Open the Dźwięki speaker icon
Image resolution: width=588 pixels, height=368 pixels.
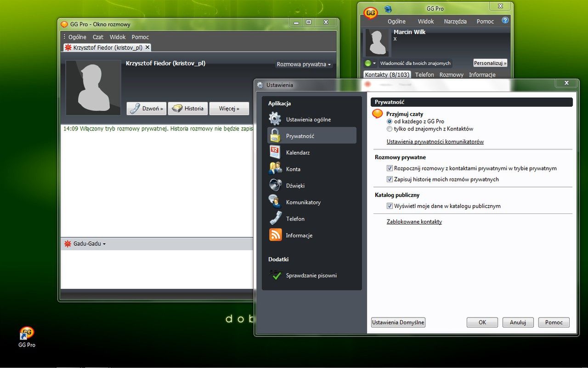tap(275, 185)
